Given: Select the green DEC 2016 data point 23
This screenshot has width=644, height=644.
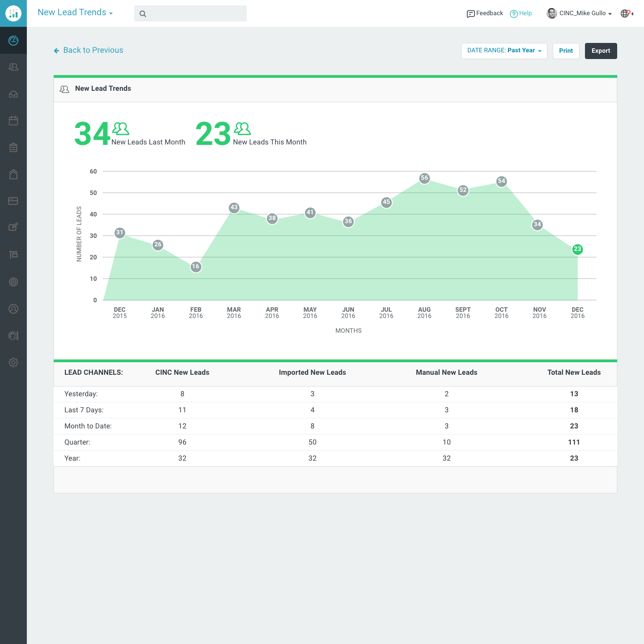Looking at the screenshot, I should (x=577, y=249).
